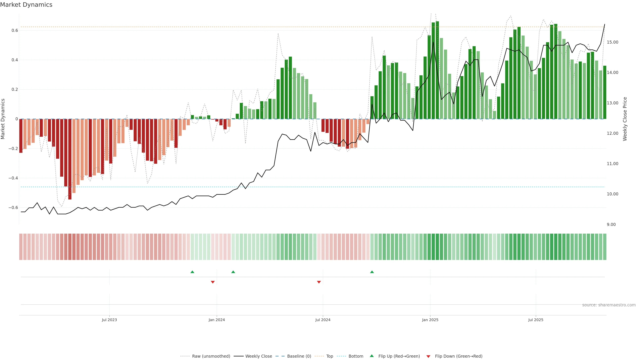Screen dimensions: 644x362
Task: Toggle the Weekly Close legend entry
Action: [258, 356]
